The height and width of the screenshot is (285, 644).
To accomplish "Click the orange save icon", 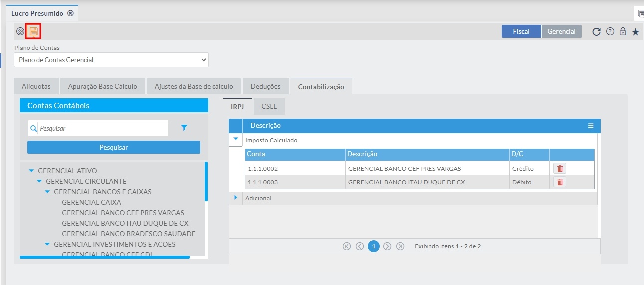I will point(33,31).
